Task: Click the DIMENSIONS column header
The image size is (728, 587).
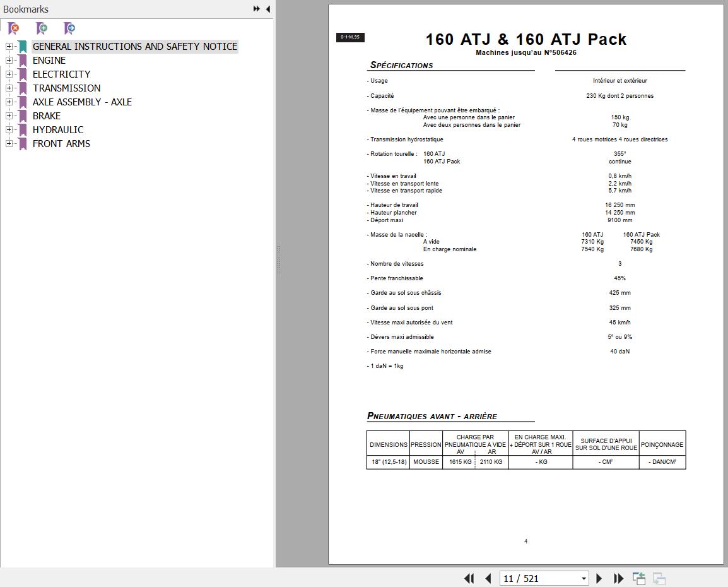Action: [x=388, y=444]
